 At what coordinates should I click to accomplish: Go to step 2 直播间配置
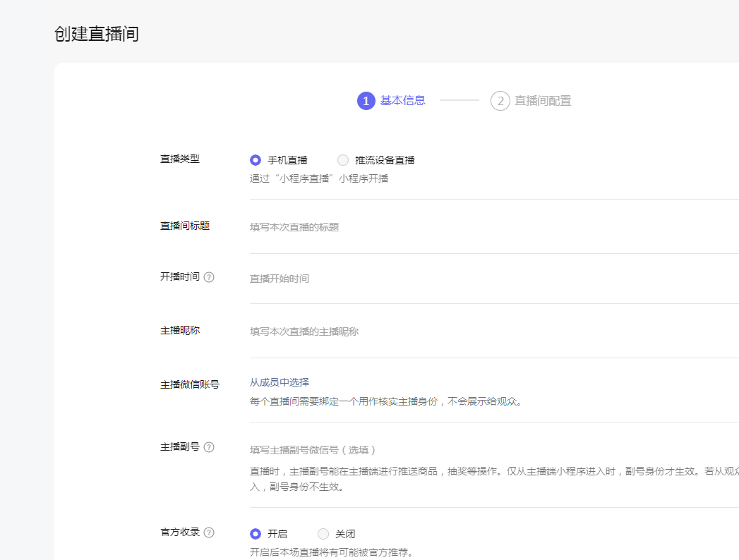(531, 101)
